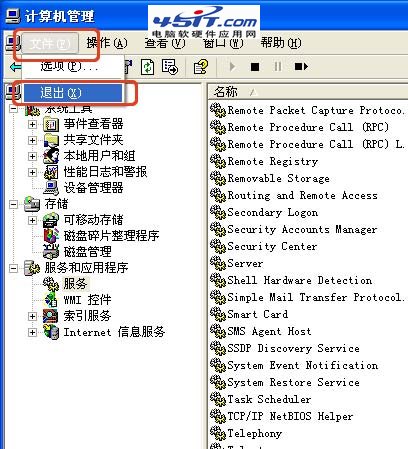Open the Help toolbar icon

tap(201, 67)
